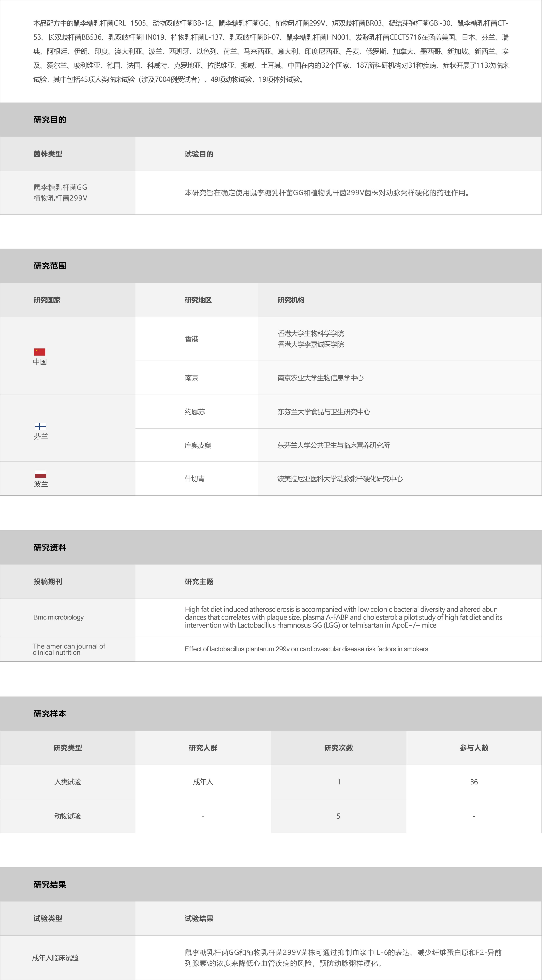Click the research purpose description sentence
The width and height of the screenshot is (542, 980).
[x=328, y=193]
